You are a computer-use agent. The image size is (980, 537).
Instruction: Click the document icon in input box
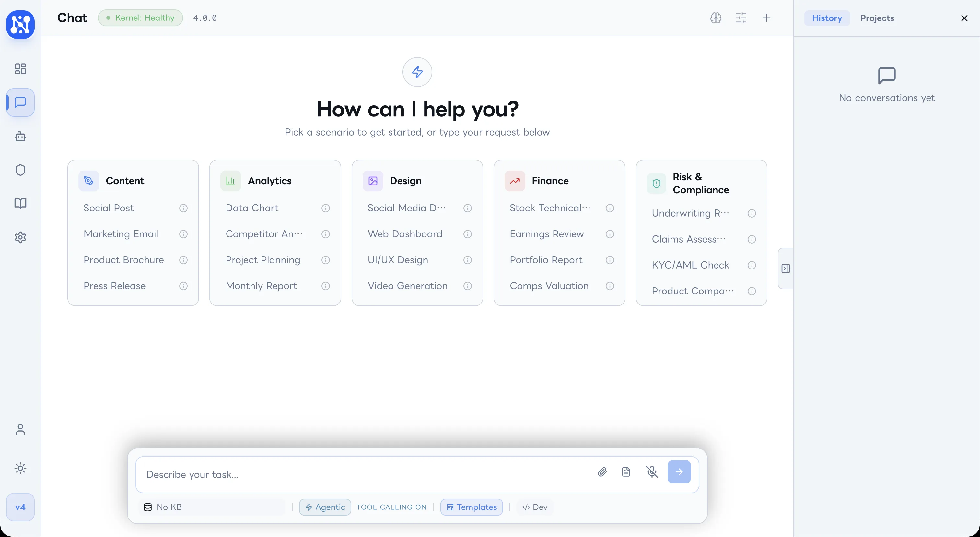pos(626,472)
